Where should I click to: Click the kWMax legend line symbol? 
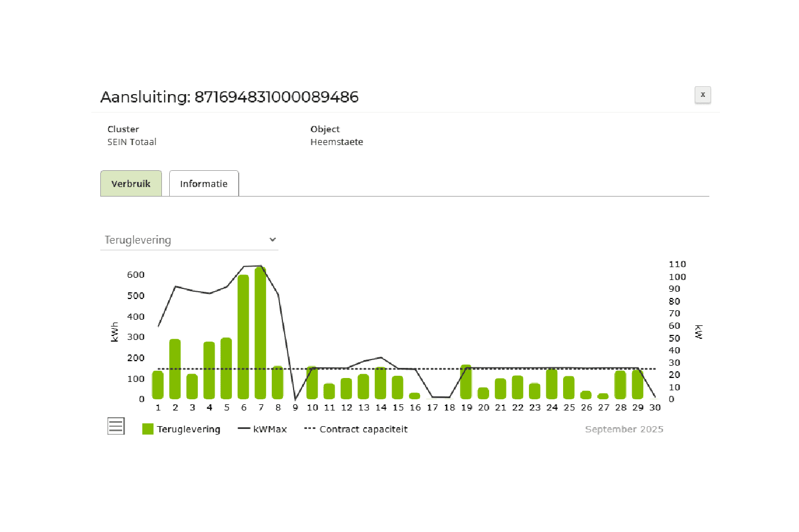[x=244, y=429]
